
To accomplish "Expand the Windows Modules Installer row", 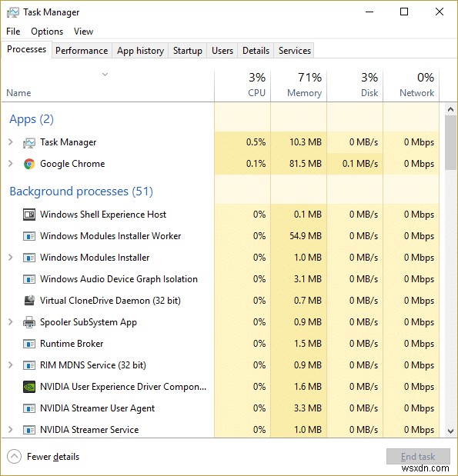I will (x=11, y=258).
